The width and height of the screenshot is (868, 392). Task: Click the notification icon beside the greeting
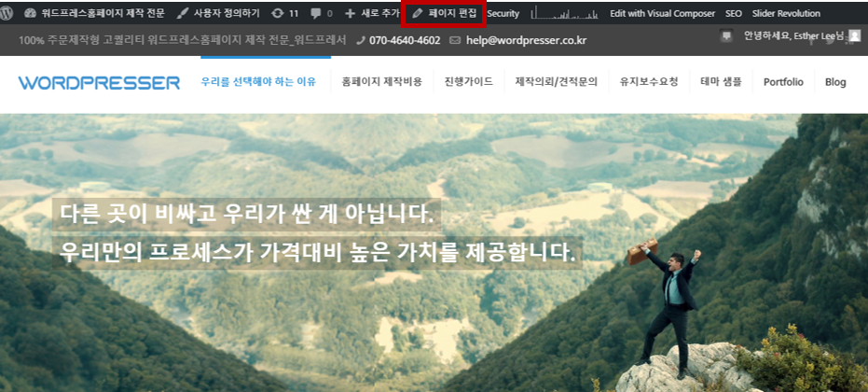click(725, 36)
